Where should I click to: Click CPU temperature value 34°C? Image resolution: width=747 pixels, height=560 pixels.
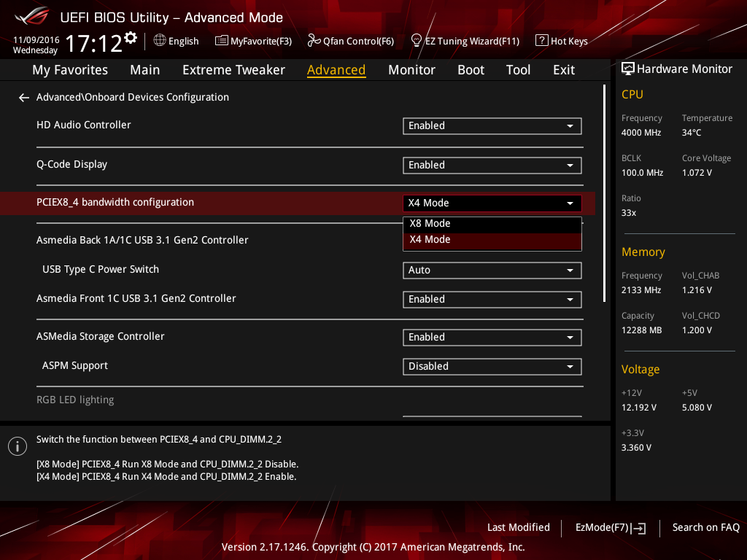(x=692, y=133)
